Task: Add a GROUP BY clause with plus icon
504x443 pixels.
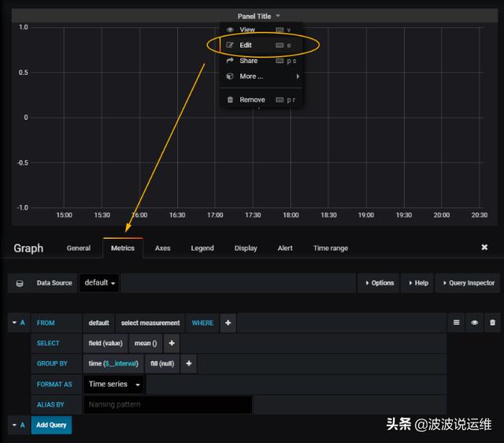Action: pos(189,363)
